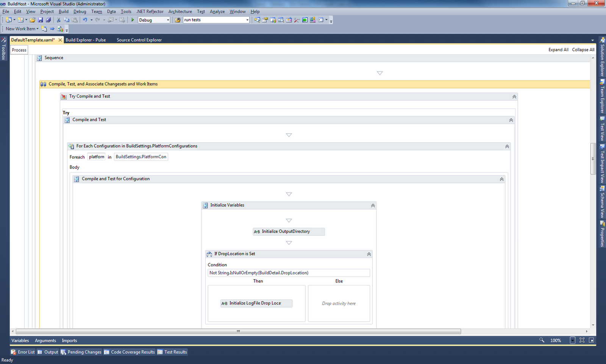Open the Team Explorer side tab
The height and width of the screenshot is (364, 606).
coord(602,96)
